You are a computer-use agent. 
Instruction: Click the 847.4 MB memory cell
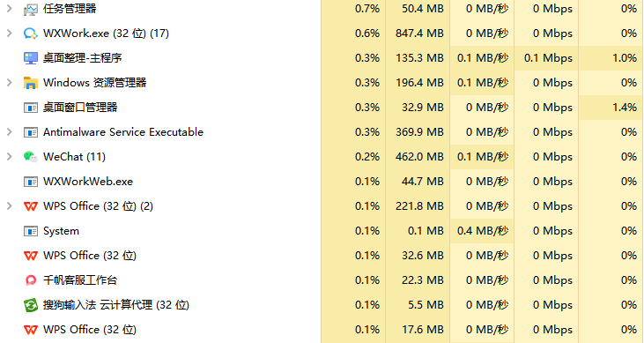pyautogui.click(x=418, y=34)
